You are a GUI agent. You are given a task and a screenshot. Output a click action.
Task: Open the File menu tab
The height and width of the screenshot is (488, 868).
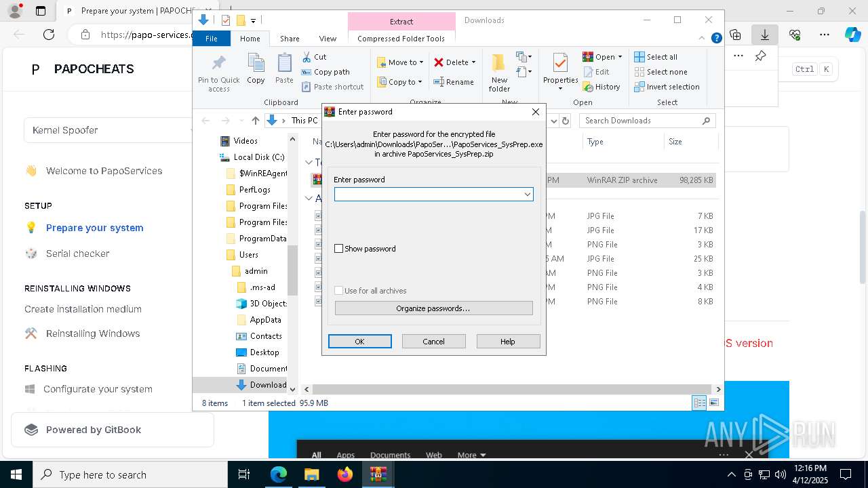tap(212, 39)
